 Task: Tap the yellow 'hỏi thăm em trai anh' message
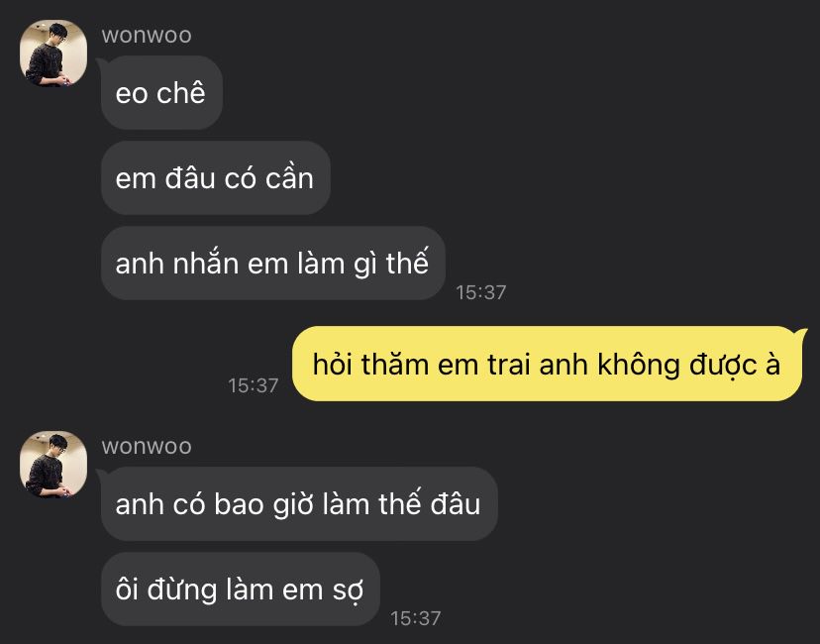(547, 364)
